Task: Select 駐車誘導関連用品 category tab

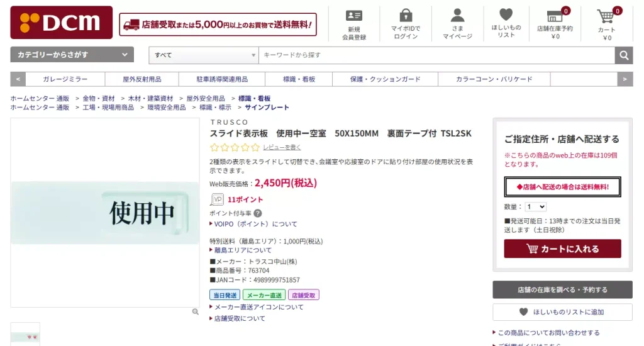Action: coord(222,79)
